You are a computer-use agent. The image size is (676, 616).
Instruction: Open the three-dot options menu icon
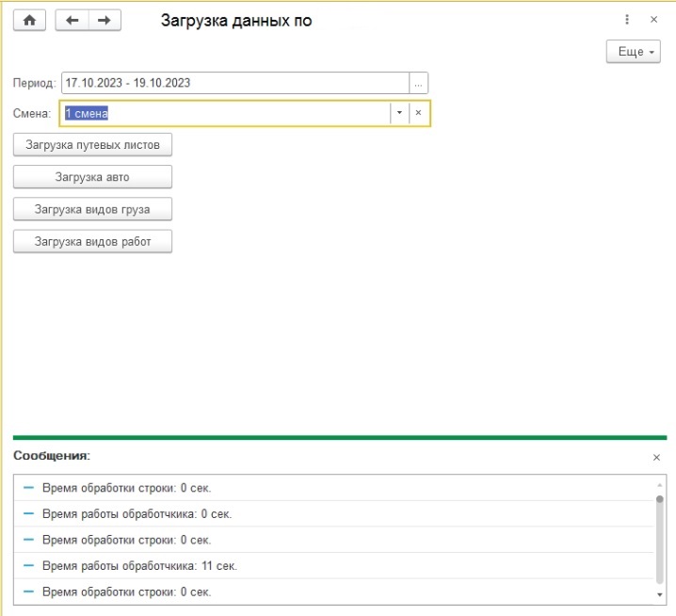(627, 20)
